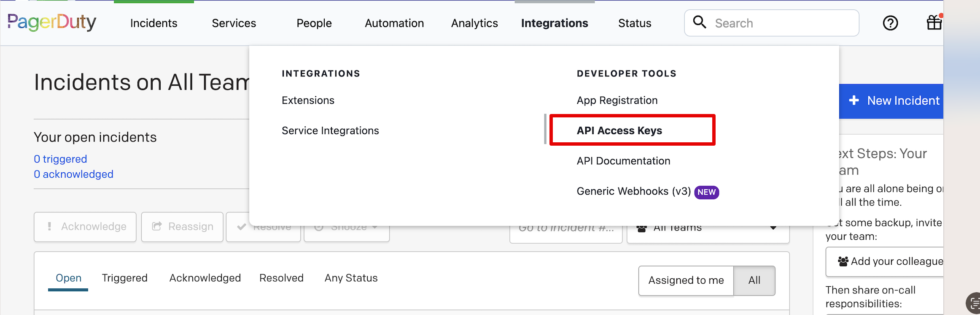Open the Services navigation menu

point(234,23)
